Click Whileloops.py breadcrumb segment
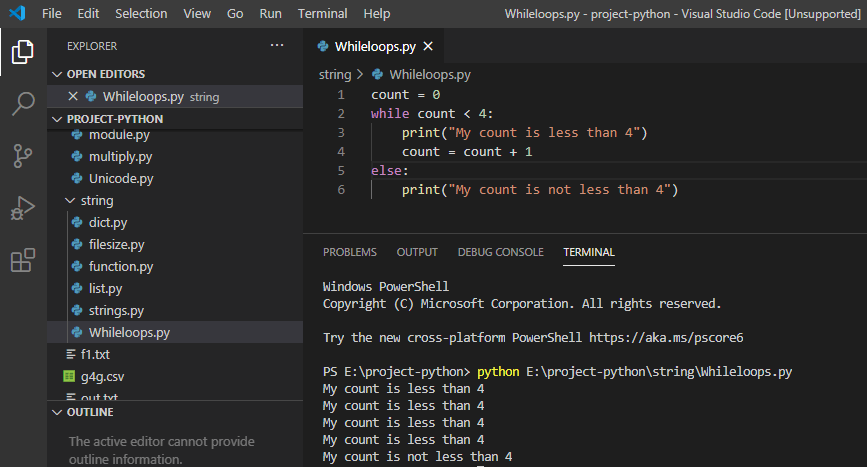The image size is (867, 467). [x=430, y=74]
